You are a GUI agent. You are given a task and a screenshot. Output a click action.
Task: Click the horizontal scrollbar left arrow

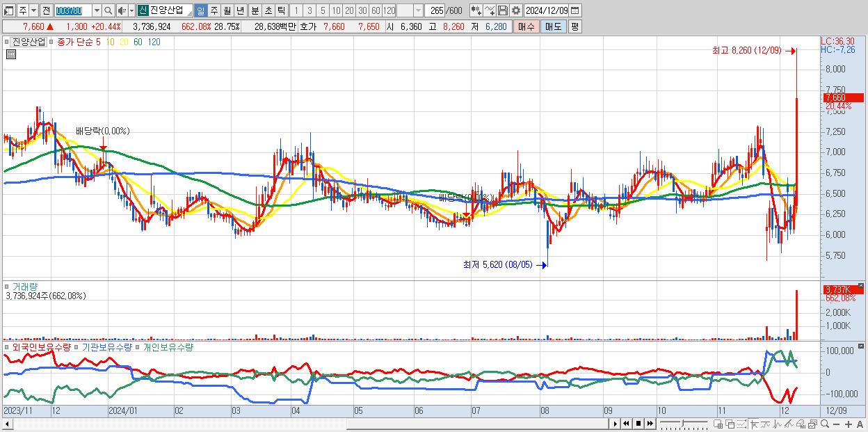coord(8,424)
